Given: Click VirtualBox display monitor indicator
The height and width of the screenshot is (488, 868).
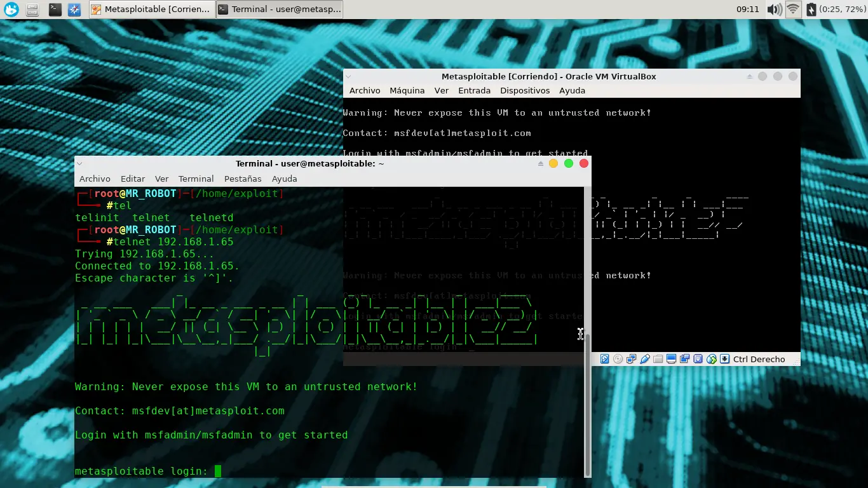Looking at the screenshot, I should point(671,359).
